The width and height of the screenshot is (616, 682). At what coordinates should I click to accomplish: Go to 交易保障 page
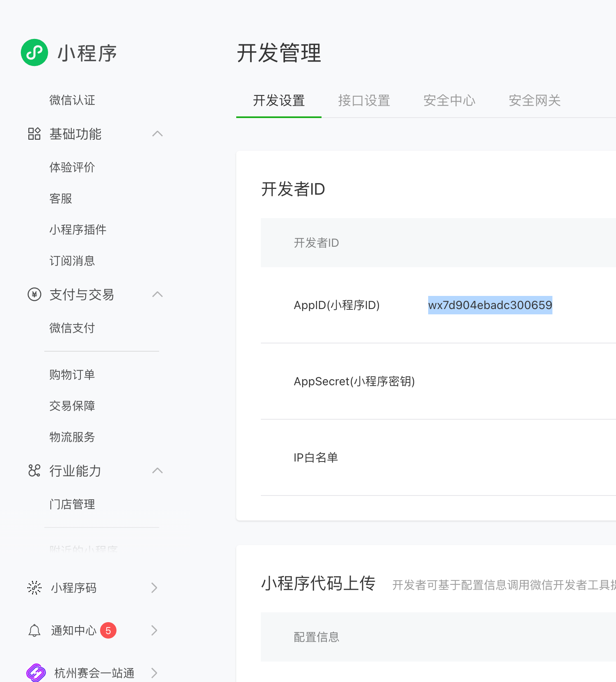pyautogui.click(x=72, y=406)
